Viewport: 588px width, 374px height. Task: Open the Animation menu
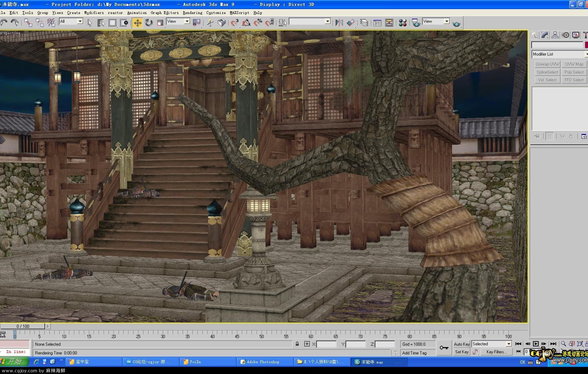coord(137,13)
